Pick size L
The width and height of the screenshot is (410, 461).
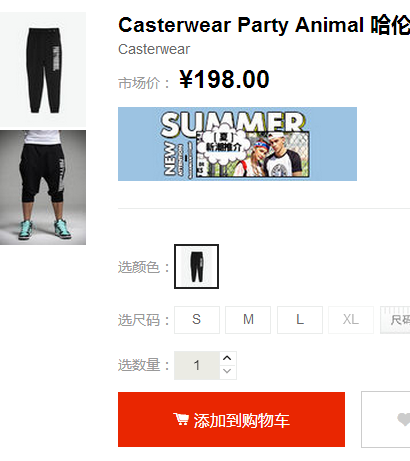coord(300,320)
